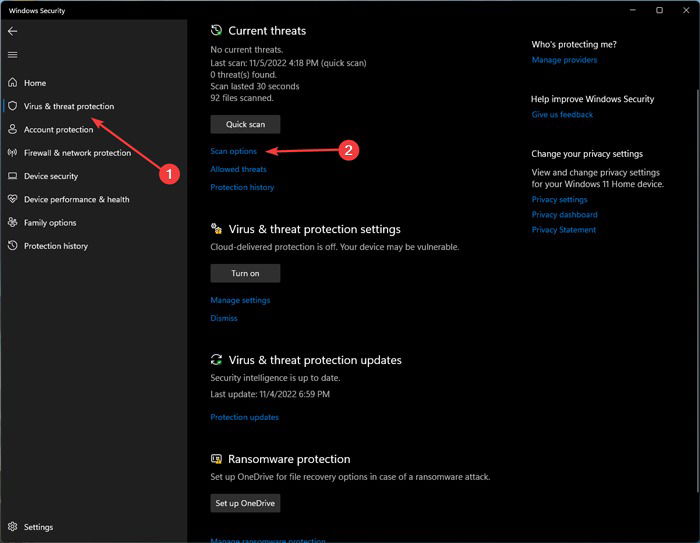Click 'Virus & threat protection settings' heading
700x543 pixels.
click(x=315, y=229)
